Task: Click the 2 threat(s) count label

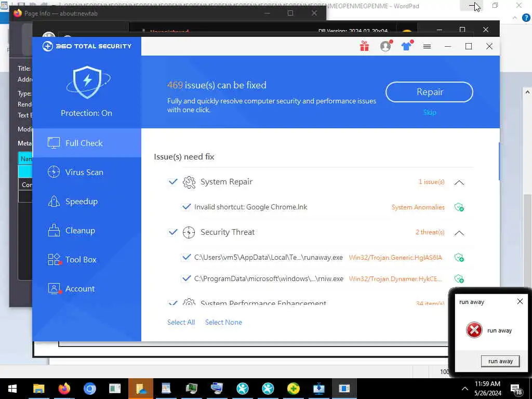Action: [430, 232]
